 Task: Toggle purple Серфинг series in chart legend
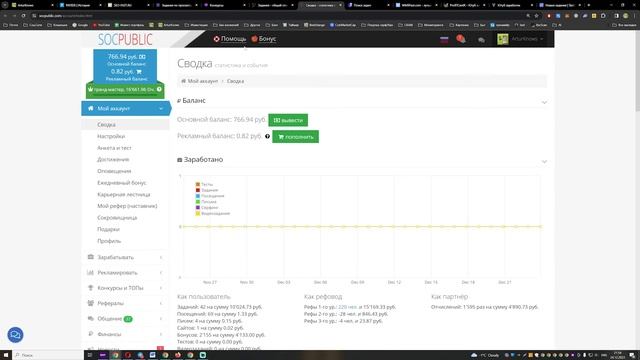pyautogui.click(x=207, y=208)
